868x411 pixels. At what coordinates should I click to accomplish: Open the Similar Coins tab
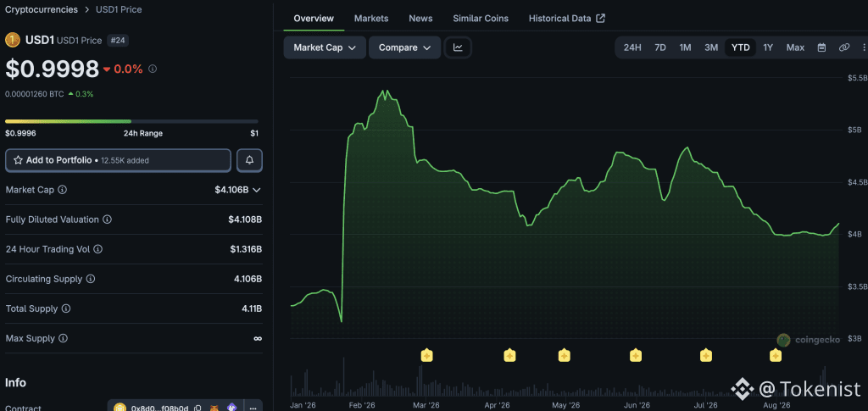[481, 19]
